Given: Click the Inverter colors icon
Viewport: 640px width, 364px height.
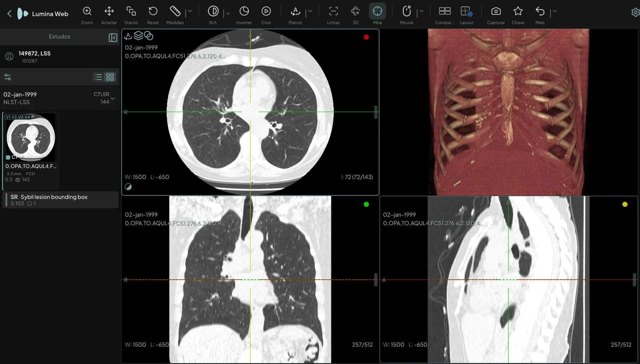Looking at the screenshot, I should (x=244, y=11).
